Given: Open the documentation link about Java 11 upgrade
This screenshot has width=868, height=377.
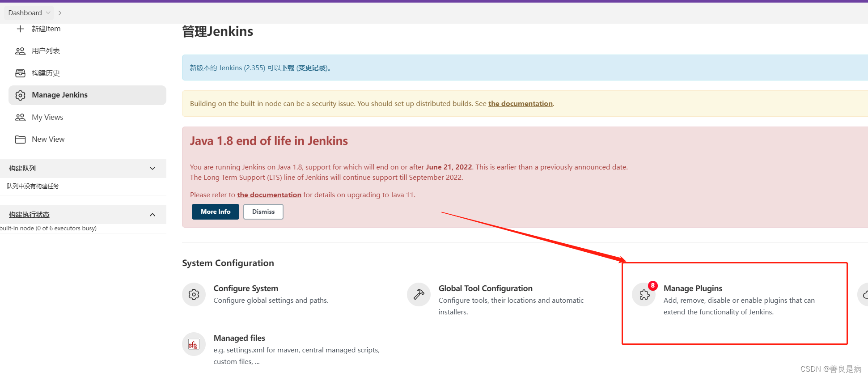Looking at the screenshot, I should click(269, 195).
